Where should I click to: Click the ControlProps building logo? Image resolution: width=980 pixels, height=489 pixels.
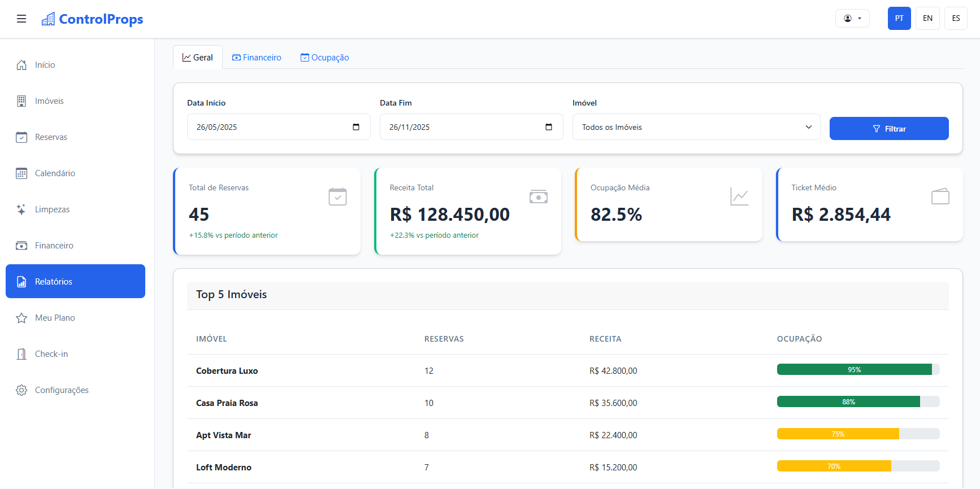point(49,19)
